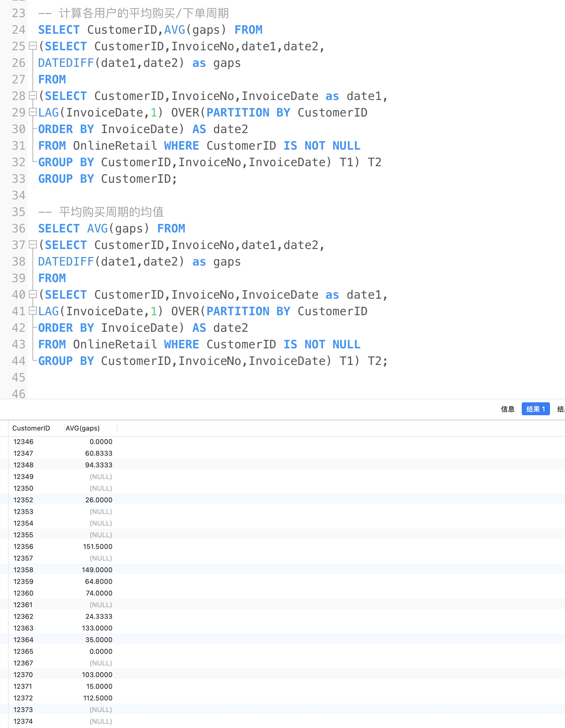Select the CustomerID cell 12361

tap(23, 605)
